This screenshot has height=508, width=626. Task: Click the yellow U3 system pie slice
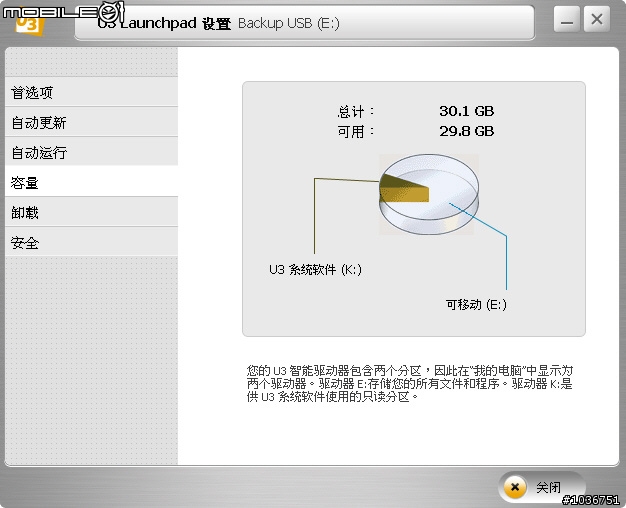click(x=403, y=189)
